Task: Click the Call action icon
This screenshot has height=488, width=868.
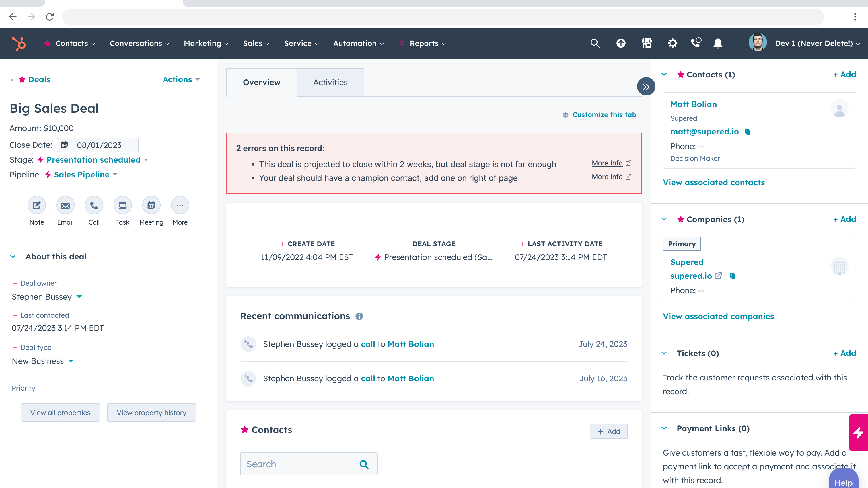Action: click(x=94, y=205)
